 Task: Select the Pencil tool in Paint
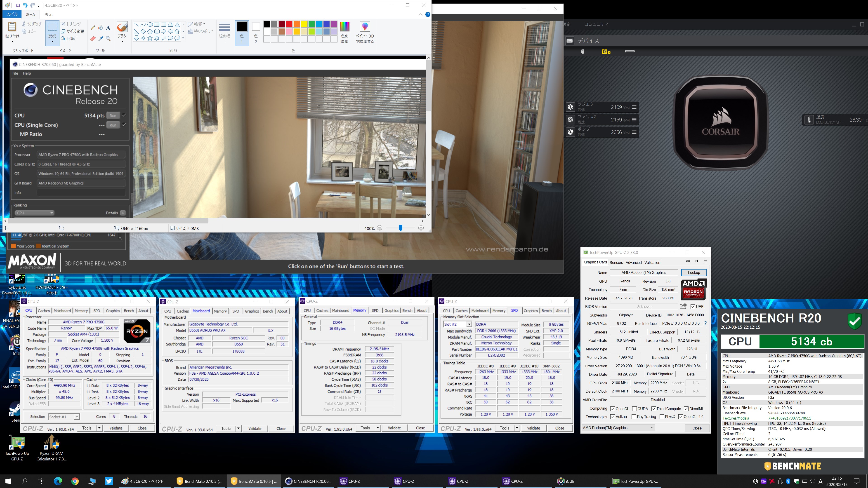click(x=93, y=28)
